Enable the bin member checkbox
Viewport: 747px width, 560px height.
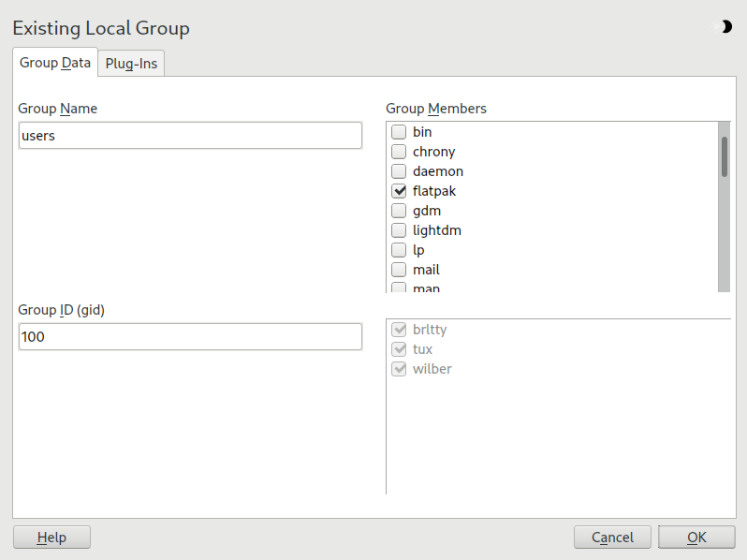pos(399,132)
